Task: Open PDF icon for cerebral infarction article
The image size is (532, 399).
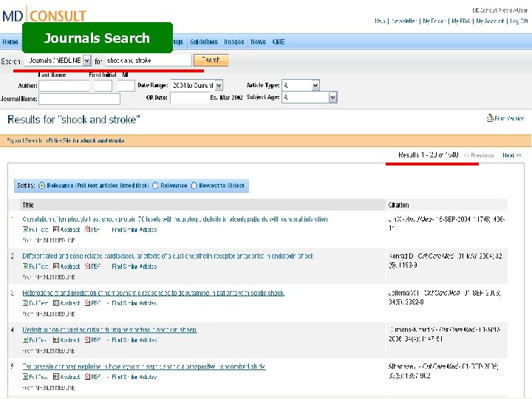Action: pos(87,229)
